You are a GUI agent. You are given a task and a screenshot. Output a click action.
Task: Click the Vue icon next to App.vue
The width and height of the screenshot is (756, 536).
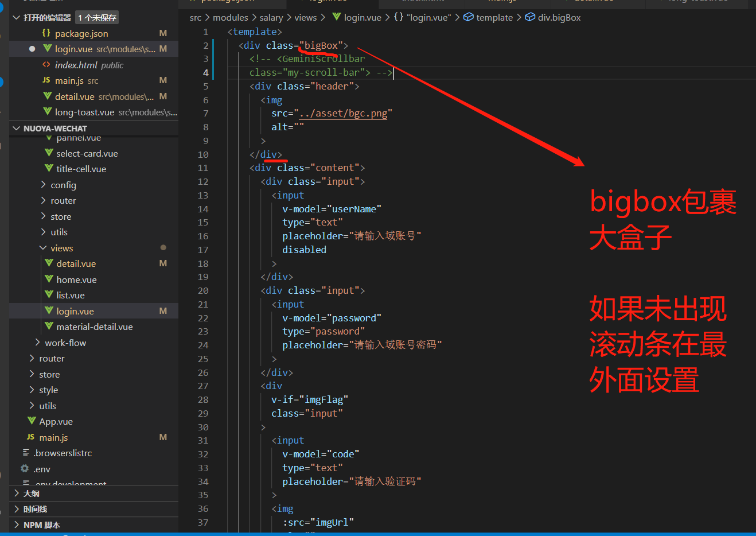click(33, 421)
